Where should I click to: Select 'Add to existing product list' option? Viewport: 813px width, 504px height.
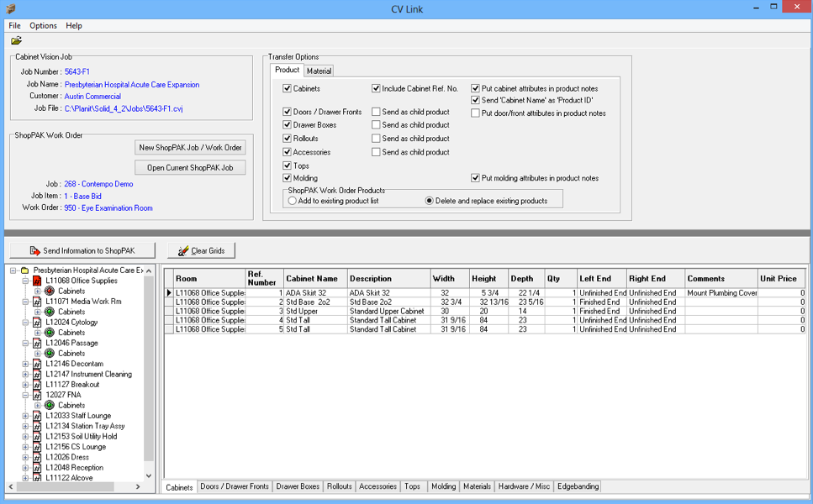293,201
